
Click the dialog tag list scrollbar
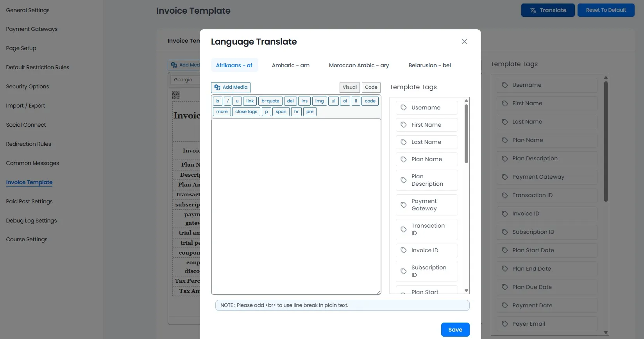(466, 133)
